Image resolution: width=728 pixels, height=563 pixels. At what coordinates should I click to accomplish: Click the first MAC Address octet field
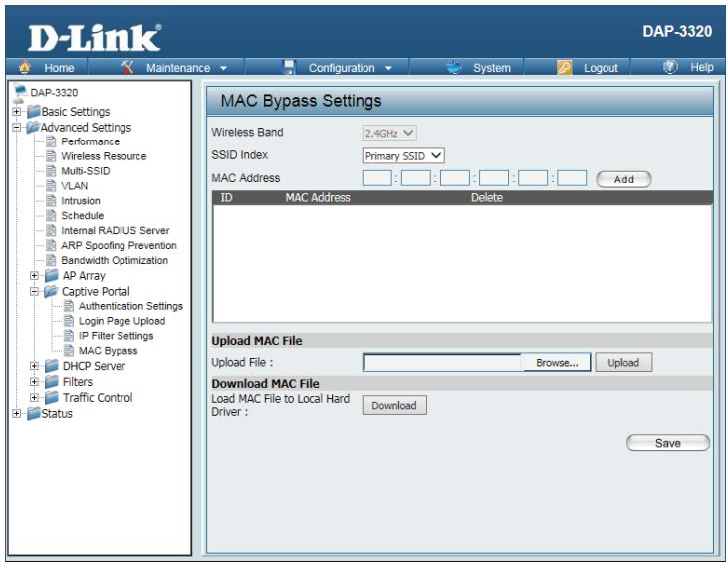(x=377, y=178)
